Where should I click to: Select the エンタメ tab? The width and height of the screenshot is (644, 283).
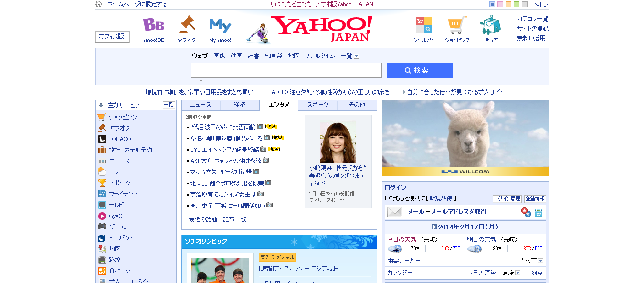[279, 105]
